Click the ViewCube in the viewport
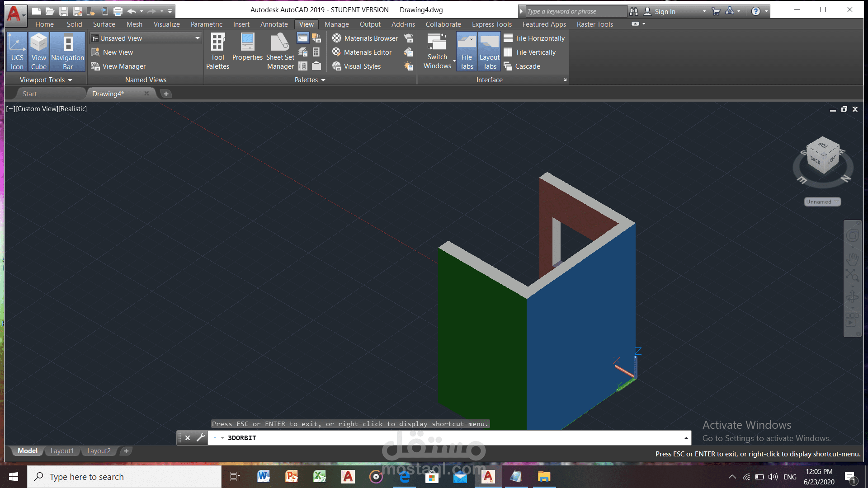The width and height of the screenshot is (868, 488). click(x=823, y=156)
